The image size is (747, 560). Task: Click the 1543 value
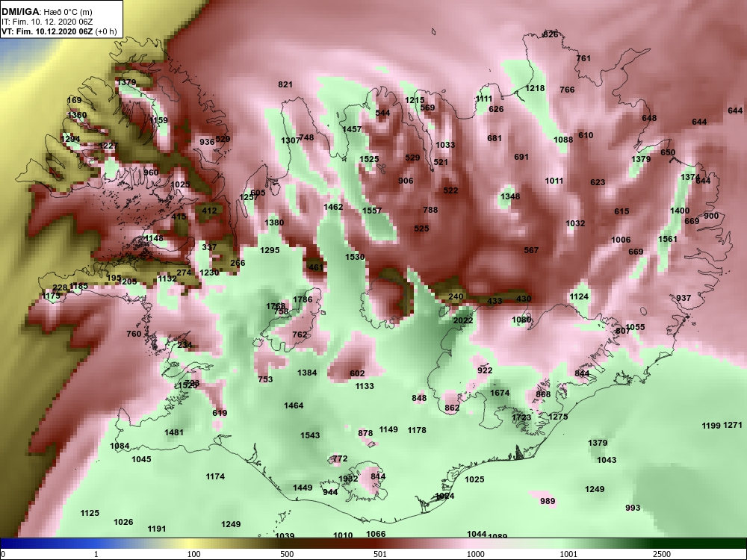tap(310, 436)
